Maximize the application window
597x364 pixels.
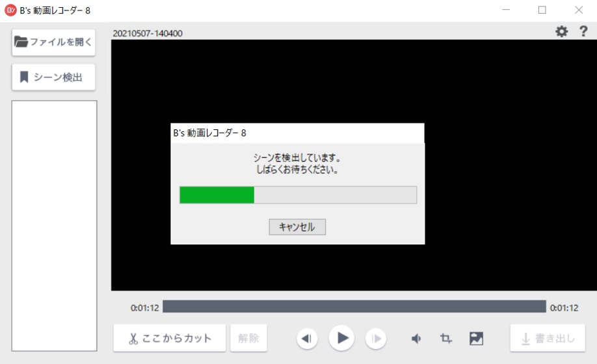tap(542, 10)
